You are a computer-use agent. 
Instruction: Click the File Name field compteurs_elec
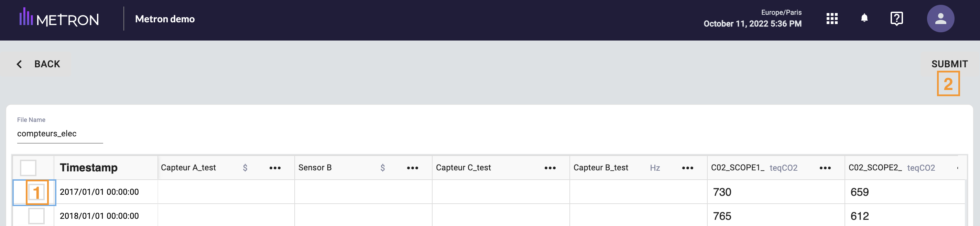[x=60, y=134]
